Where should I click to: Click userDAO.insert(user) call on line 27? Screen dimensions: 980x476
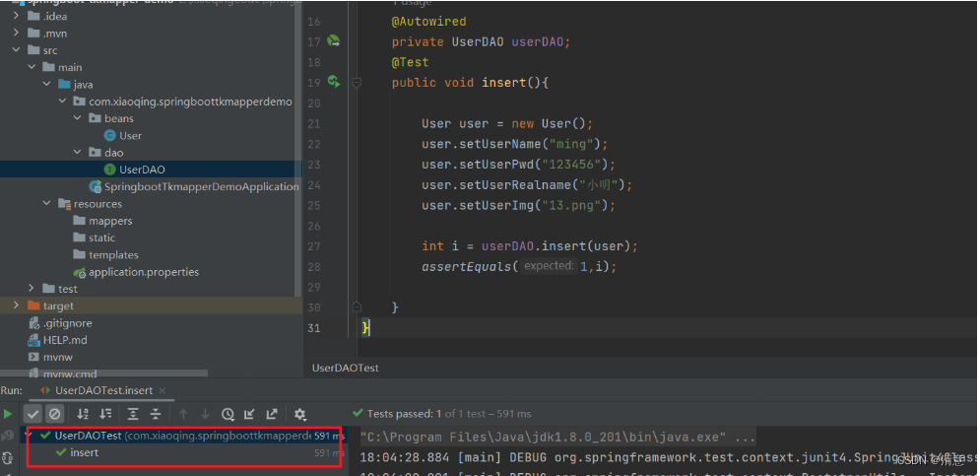[555, 245]
